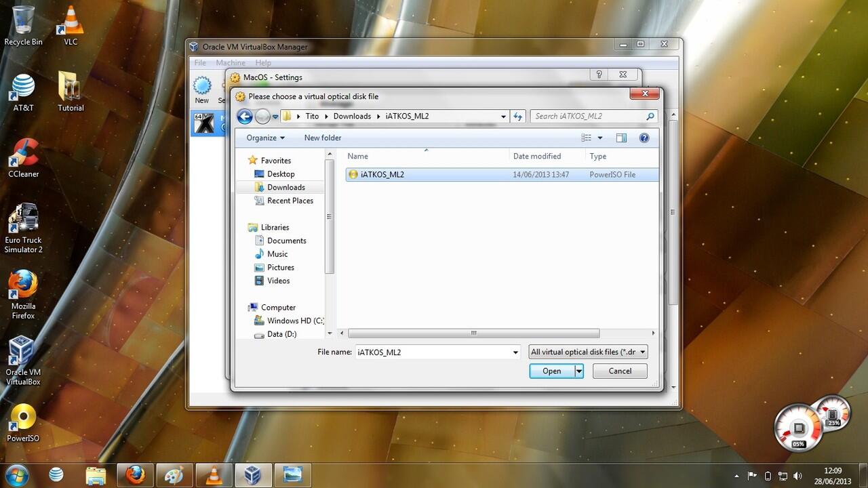
Task: Open file dialog help icon
Action: point(644,138)
